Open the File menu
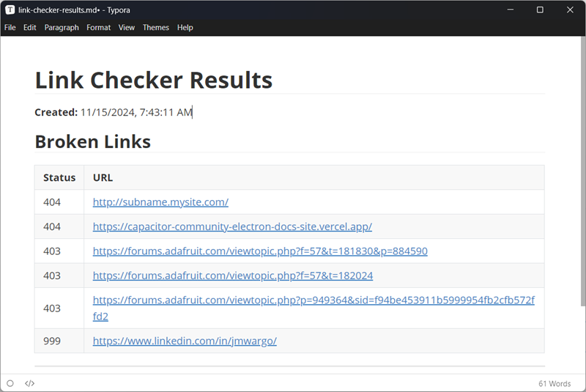Image resolution: width=586 pixels, height=392 pixels. pos(10,28)
